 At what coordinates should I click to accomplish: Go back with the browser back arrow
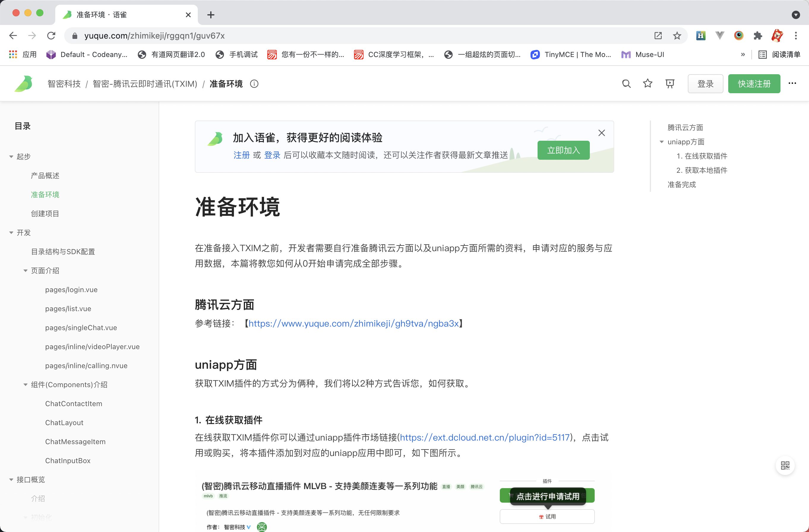pos(13,35)
